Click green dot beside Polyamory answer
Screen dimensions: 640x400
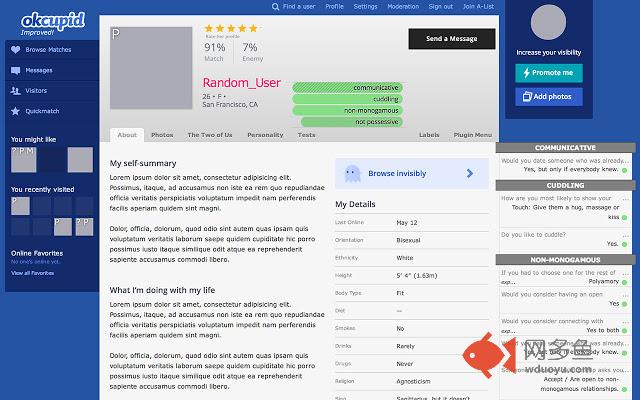click(x=624, y=282)
